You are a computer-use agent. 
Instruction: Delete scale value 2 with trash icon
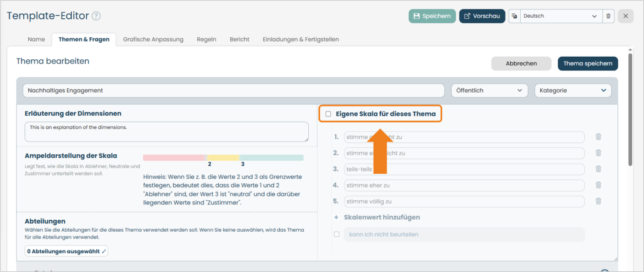pyautogui.click(x=599, y=153)
